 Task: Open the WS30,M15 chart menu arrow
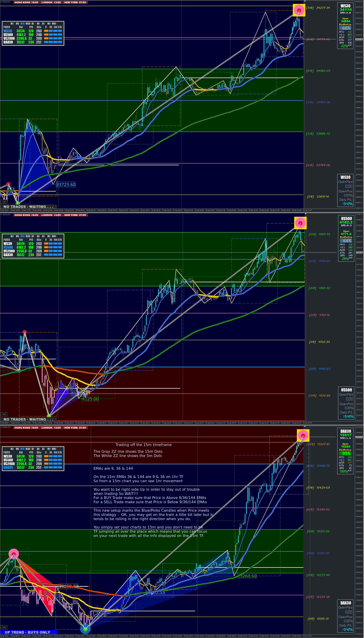(1, 2)
